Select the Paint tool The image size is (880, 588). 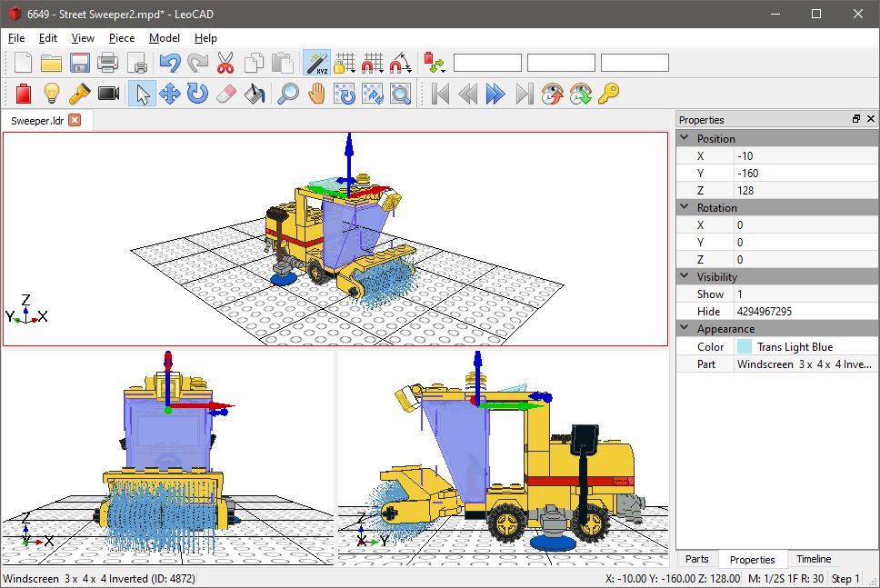(254, 93)
